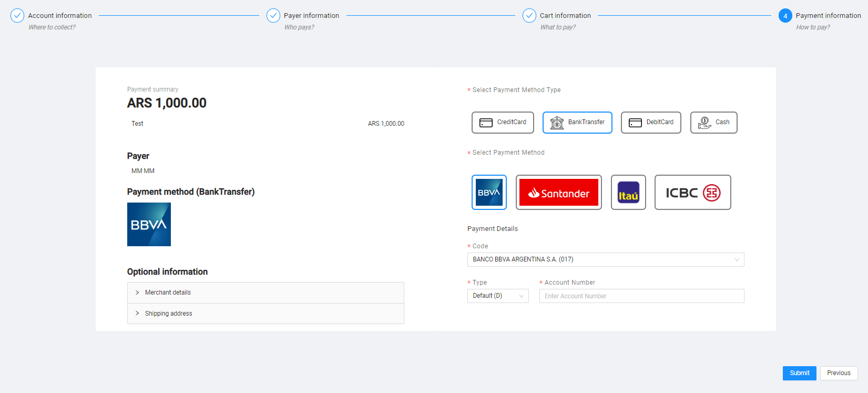This screenshot has width=868, height=393.
Task: Choose the Santander bank logo option
Action: [559, 192]
